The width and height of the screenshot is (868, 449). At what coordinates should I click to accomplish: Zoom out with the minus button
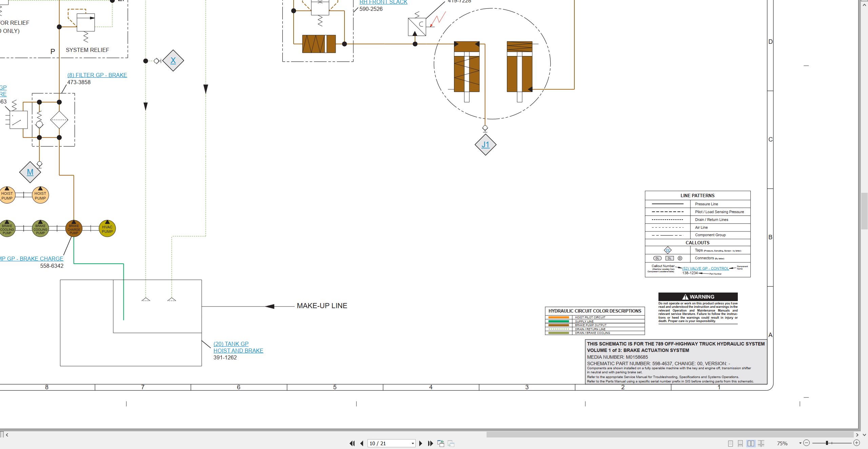(807, 443)
